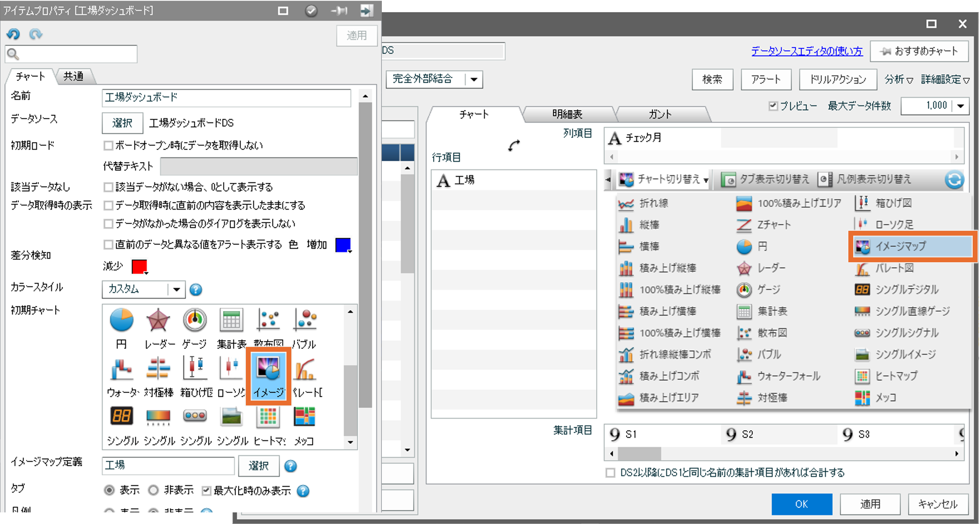
Task: Click the help icon next to color style
Action: pos(196,289)
